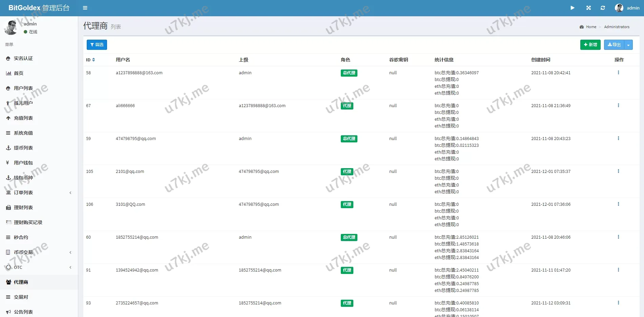Open the 代理商 sidebar menu item

20,282
